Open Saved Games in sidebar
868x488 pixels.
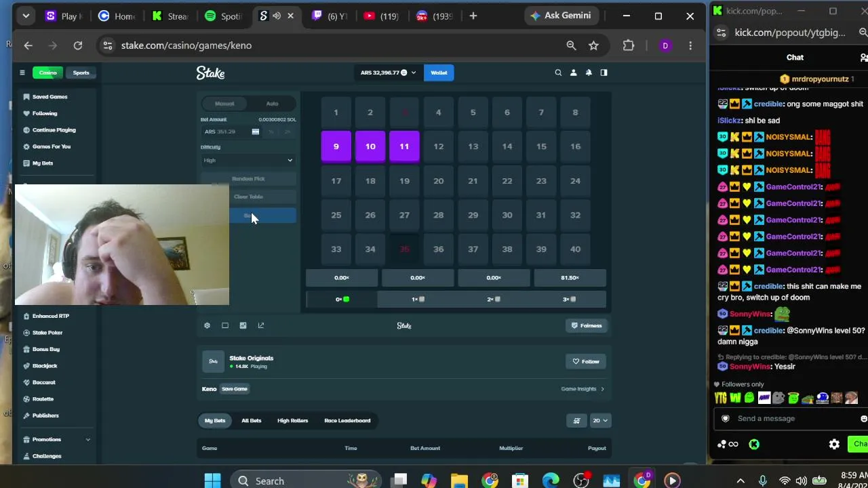(x=50, y=97)
